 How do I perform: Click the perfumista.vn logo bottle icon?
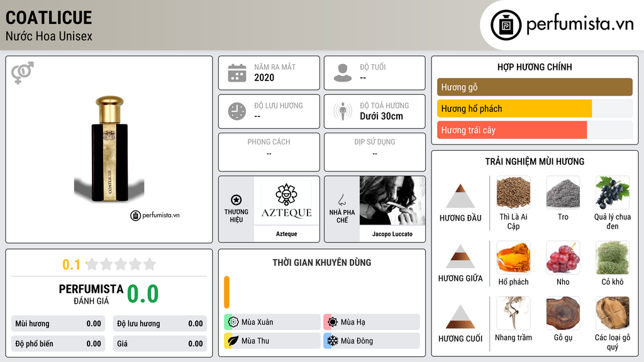506,25
